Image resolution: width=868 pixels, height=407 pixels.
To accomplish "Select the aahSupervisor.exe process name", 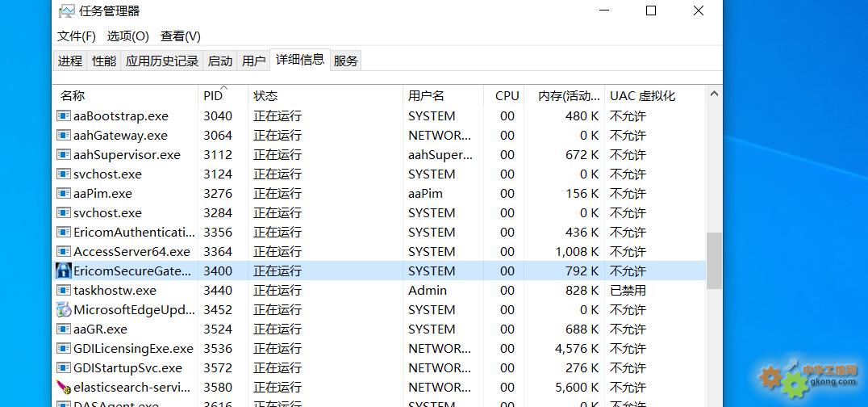I will click(127, 155).
